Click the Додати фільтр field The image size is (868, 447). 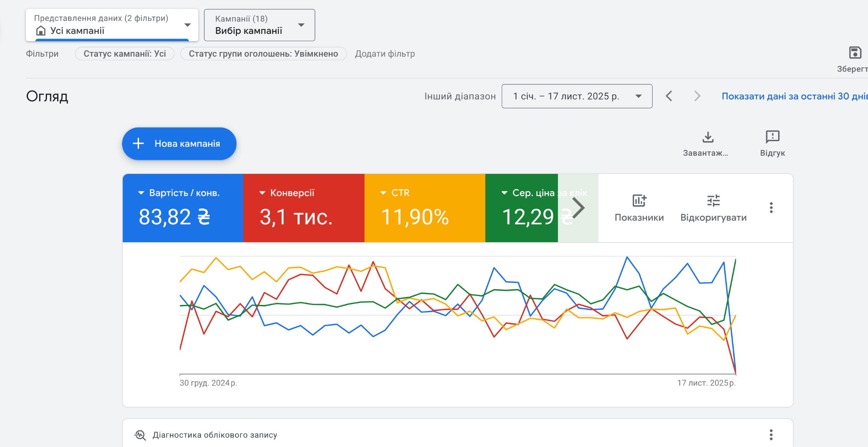(385, 54)
